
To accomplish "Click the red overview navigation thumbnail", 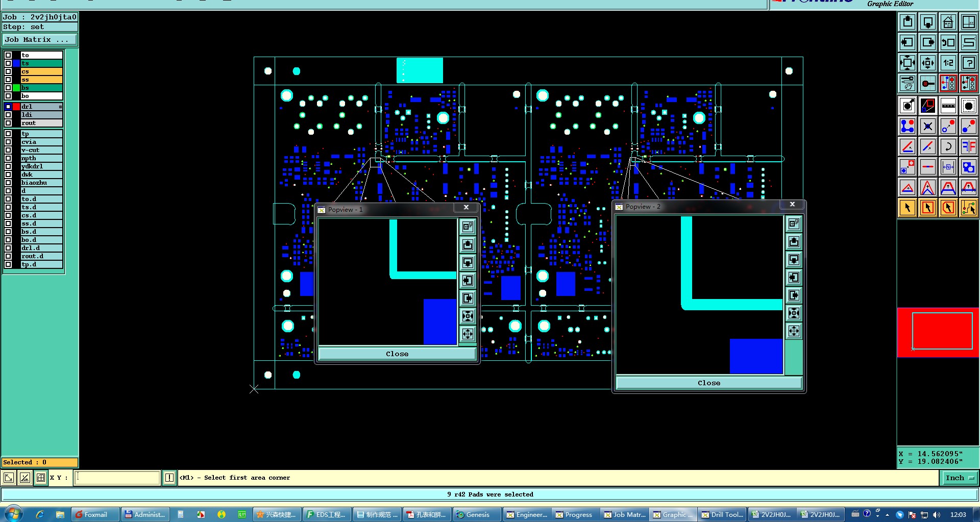I will click(938, 332).
